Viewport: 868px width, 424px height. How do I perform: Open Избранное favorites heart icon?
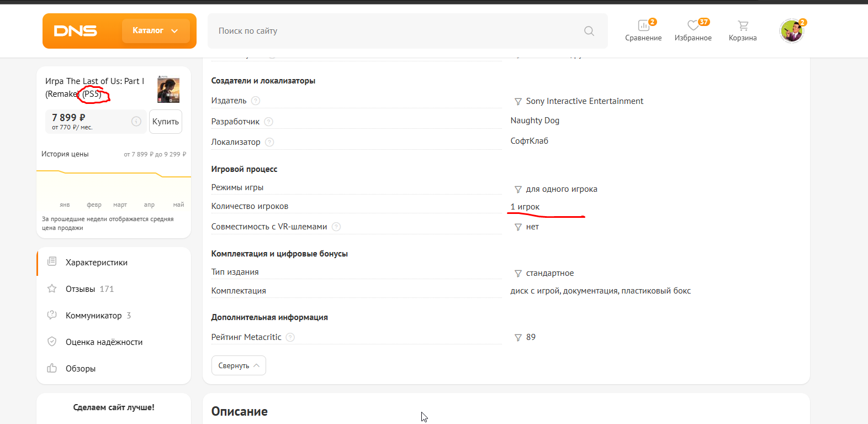(693, 31)
